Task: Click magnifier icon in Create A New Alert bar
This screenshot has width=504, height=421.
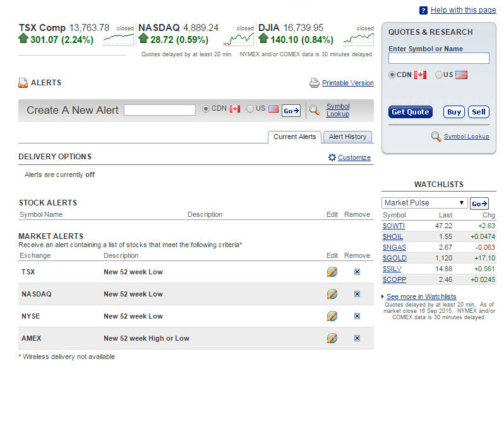Action: (315, 110)
